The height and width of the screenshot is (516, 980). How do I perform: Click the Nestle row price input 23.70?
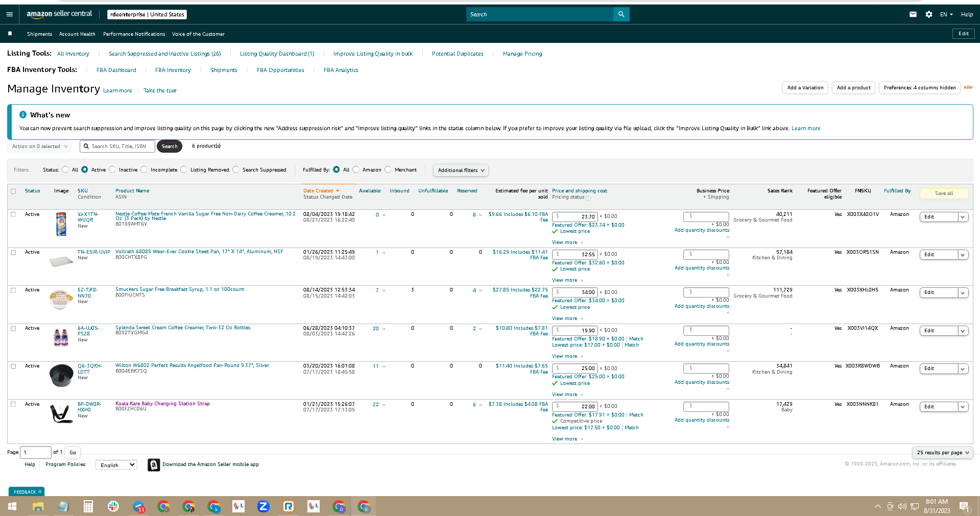575,216
